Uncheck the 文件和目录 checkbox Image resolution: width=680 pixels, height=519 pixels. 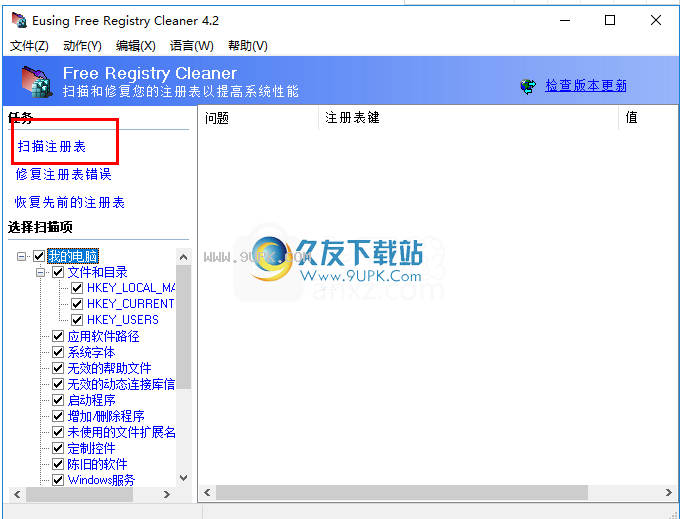tap(58, 272)
